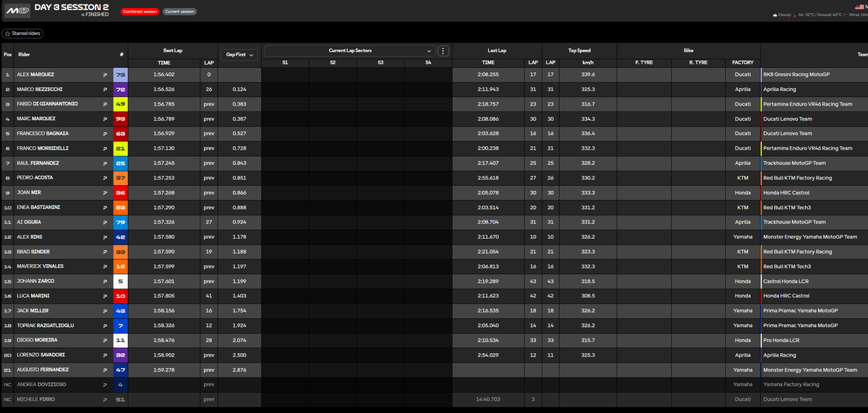Click the pit icon for Luca Marini
868x413 pixels.
(x=105, y=296)
